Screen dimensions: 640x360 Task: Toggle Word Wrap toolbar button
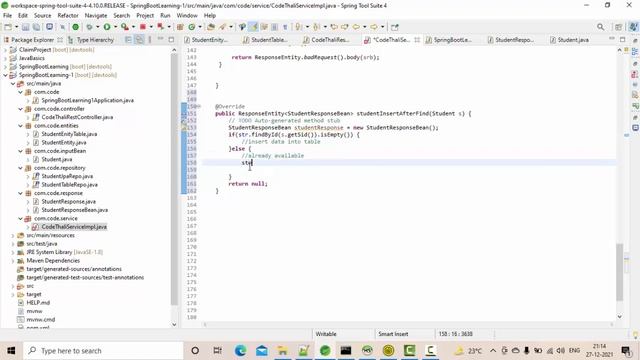click(x=264, y=27)
